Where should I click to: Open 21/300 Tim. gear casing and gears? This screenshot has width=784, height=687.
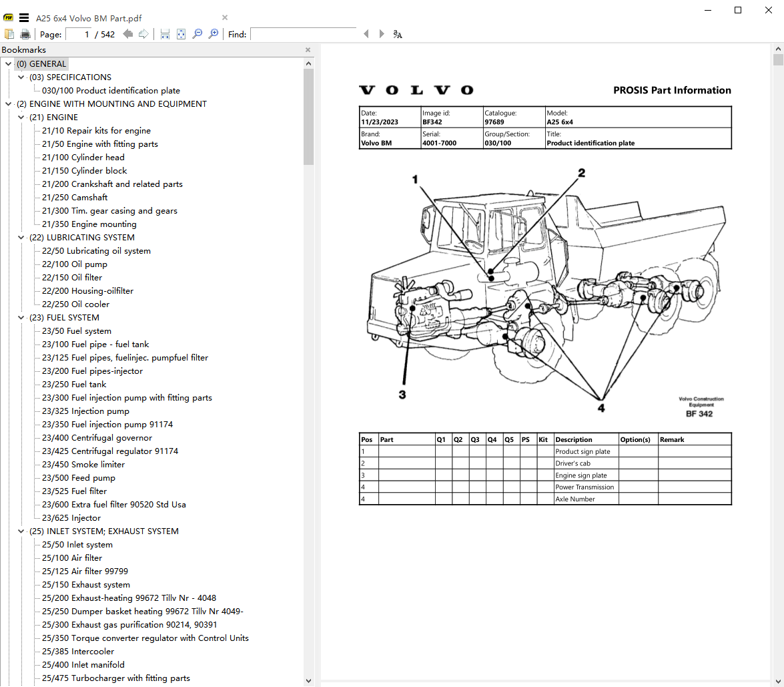click(109, 211)
